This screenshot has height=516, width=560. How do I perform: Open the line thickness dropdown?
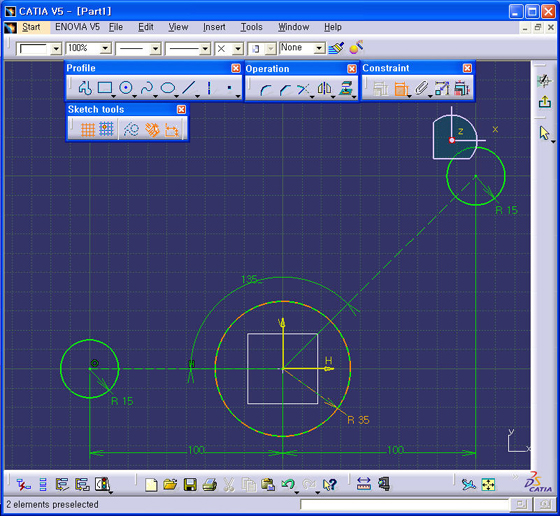point(155,48)
